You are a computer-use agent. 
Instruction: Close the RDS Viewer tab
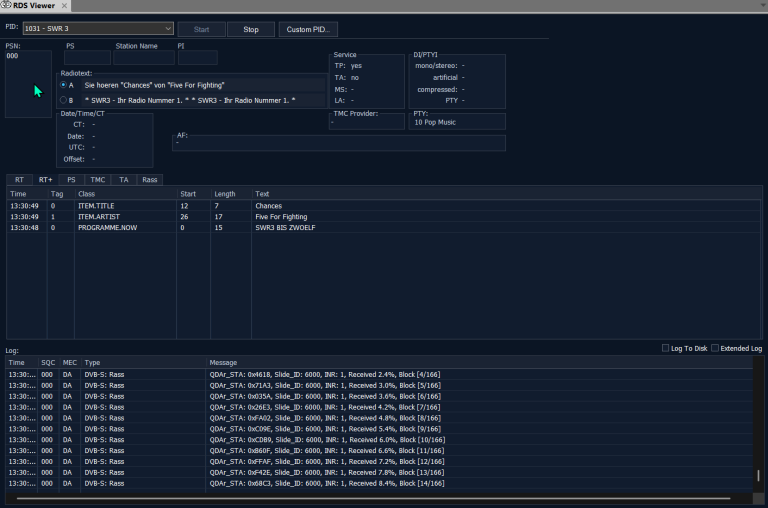[x=64, y=5]
